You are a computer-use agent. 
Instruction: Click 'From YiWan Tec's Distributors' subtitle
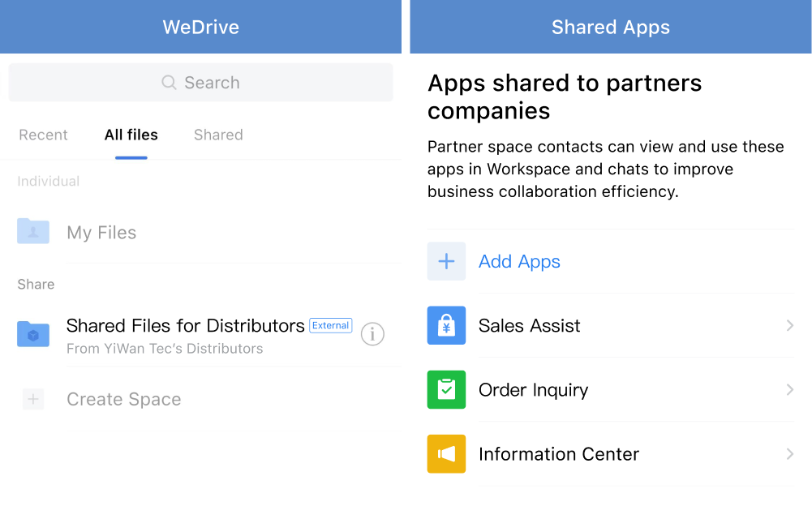click(165, 349)
